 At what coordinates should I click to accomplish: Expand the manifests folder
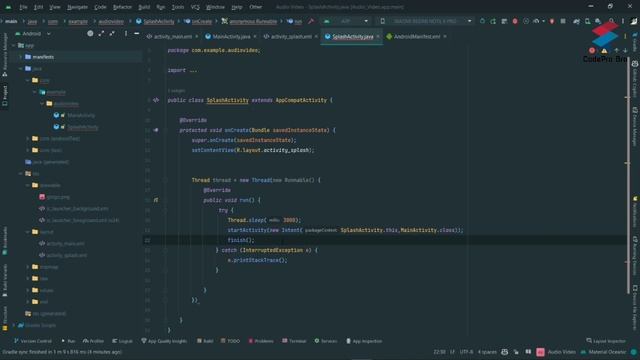21,57
